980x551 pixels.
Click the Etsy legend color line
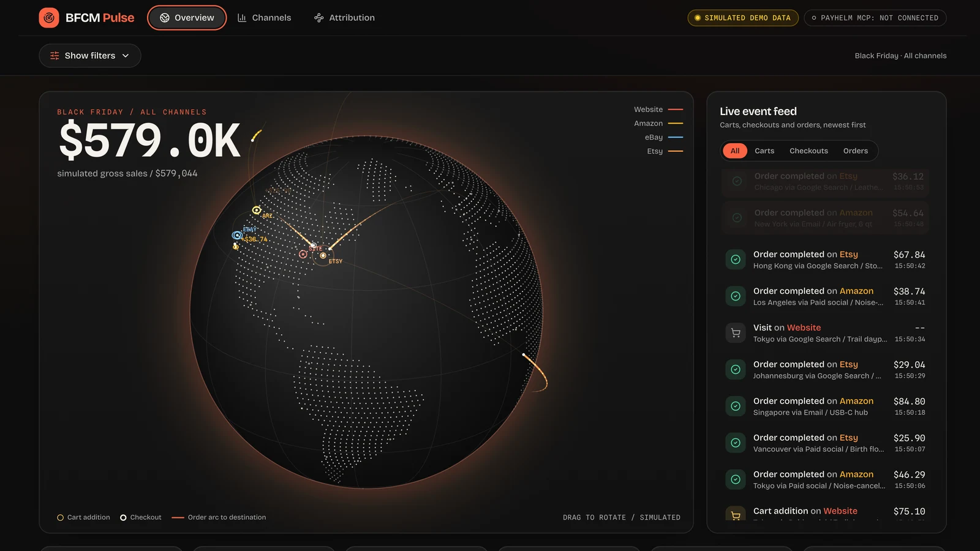coord(676,151)
